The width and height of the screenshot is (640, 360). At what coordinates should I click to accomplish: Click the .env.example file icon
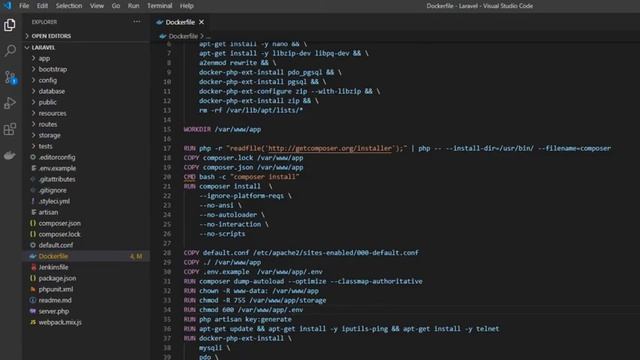tap(33, 168)
